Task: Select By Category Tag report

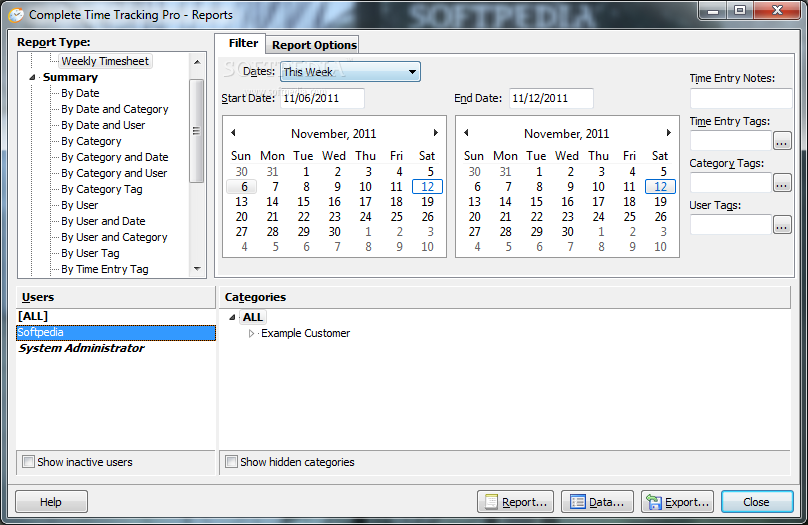Action: point(102,189)
